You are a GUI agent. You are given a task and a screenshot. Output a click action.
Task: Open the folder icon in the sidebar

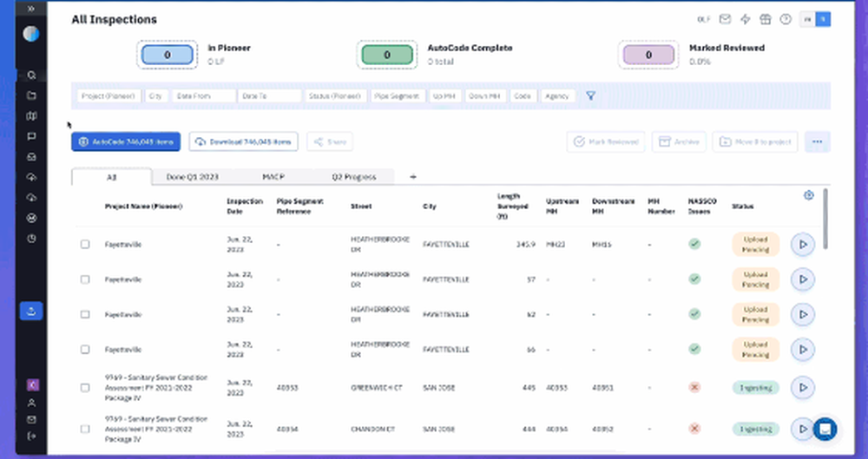(31, 95)
